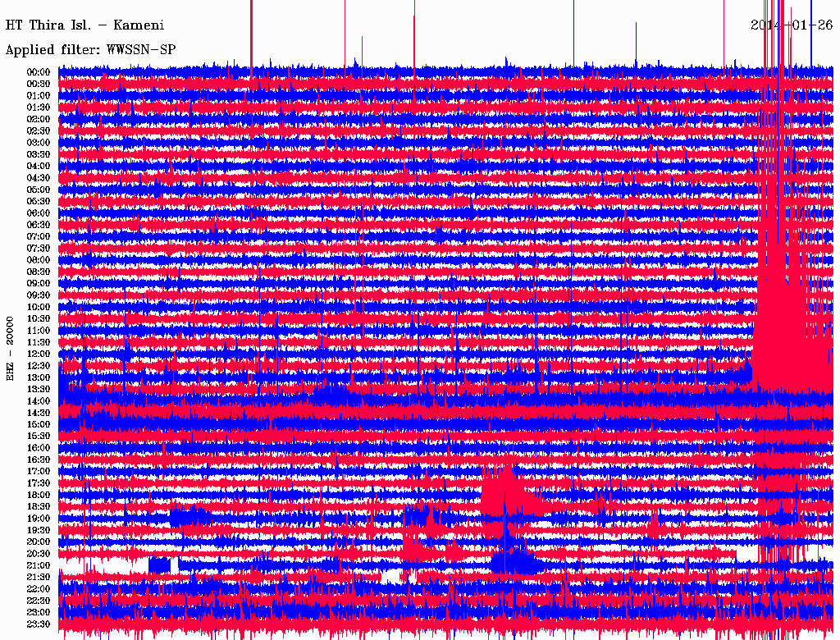Select the 11:30 time label
This screenshot has width=840, height=640.
tap(39, 342)
